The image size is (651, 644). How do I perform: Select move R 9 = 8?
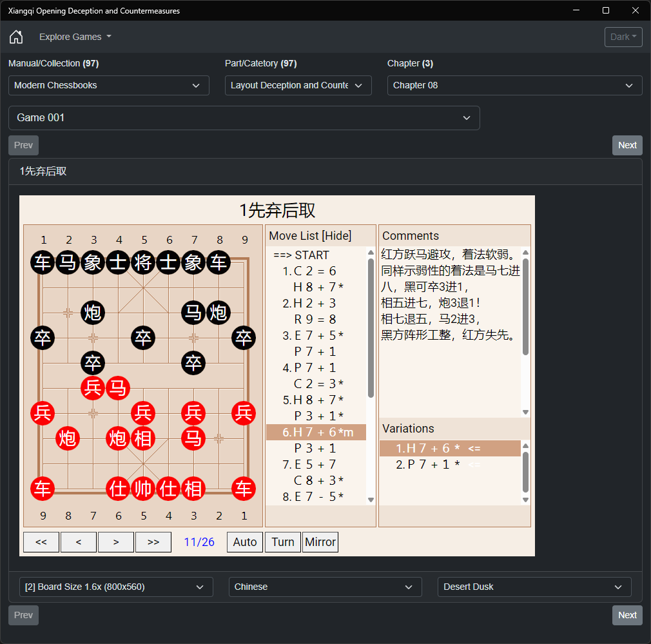coord(315,319)
